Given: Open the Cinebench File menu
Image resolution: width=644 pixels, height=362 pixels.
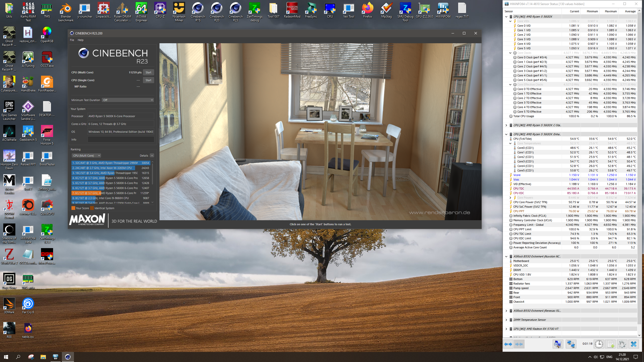Looking at the screenshot, I should tap(72, 40).
